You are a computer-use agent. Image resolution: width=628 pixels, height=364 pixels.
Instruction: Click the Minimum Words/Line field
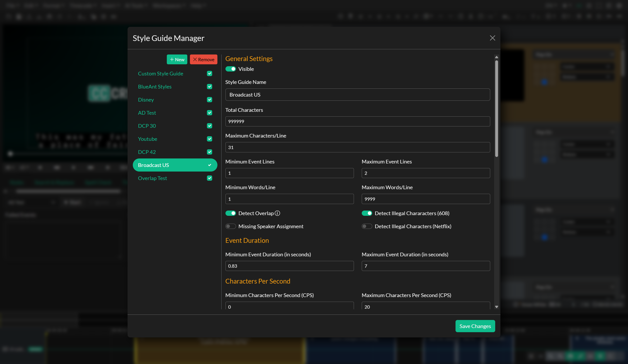289,199
